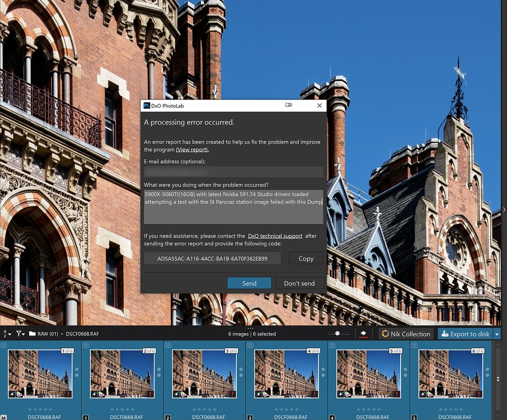Click the screenshot icon in the dialog title bar

(289, 105)
